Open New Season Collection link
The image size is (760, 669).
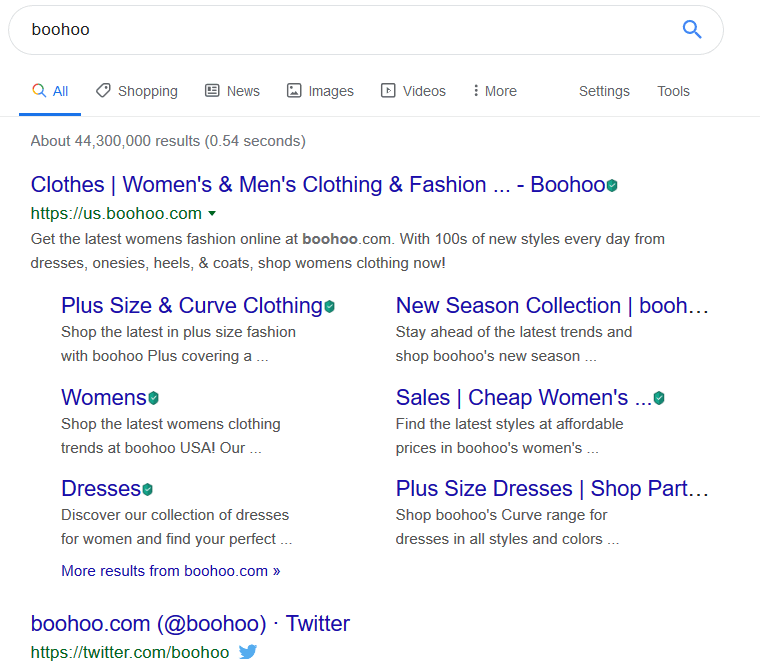552,306
